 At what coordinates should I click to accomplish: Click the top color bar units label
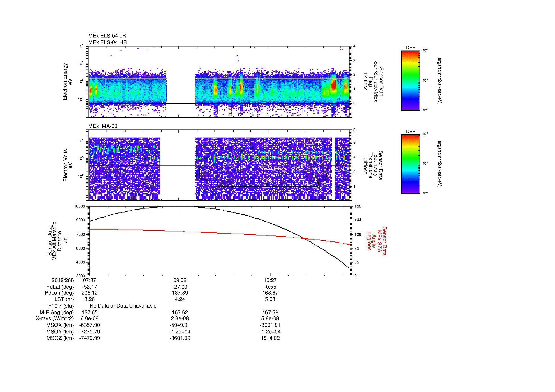tap(439, 81)
